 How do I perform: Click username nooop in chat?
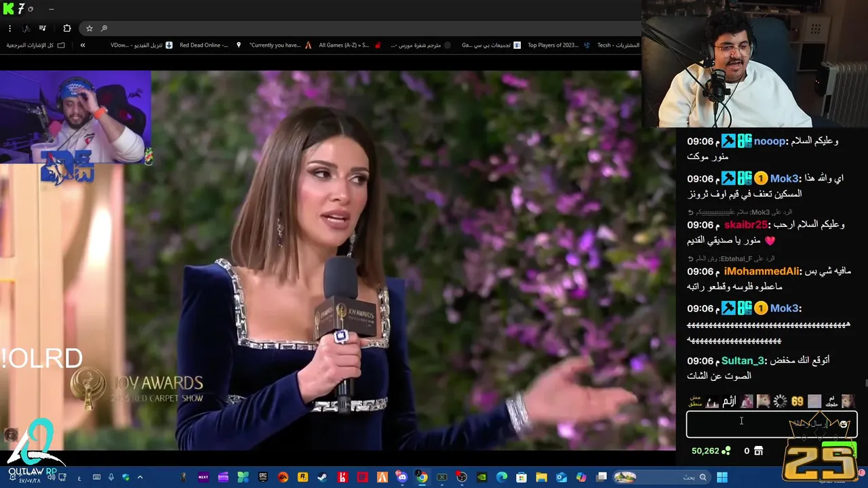coord(769,141)
